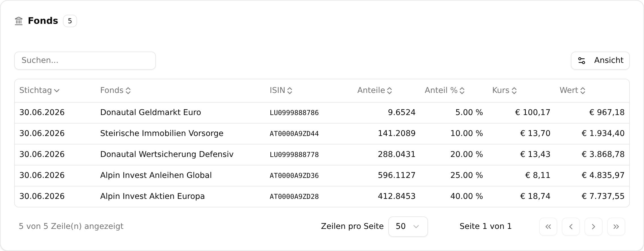Sort the table by ISIN column
Screen dimensions: 644x251
click(281, 90)
